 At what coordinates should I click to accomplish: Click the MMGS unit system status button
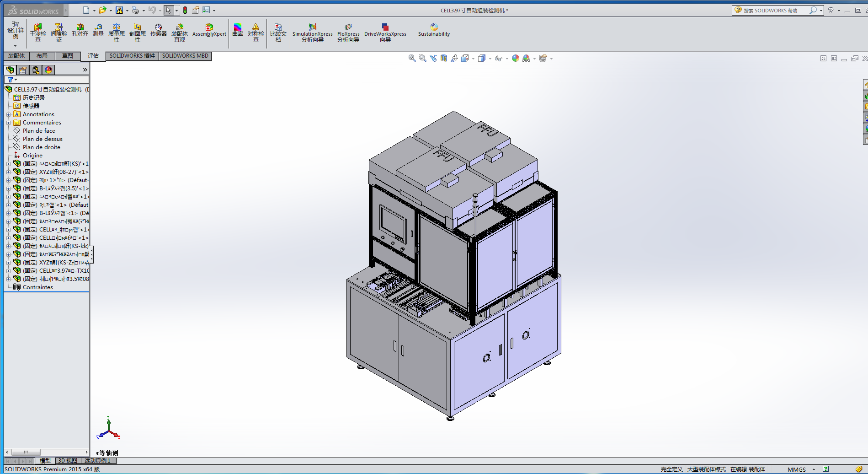[x=797, y=469]
